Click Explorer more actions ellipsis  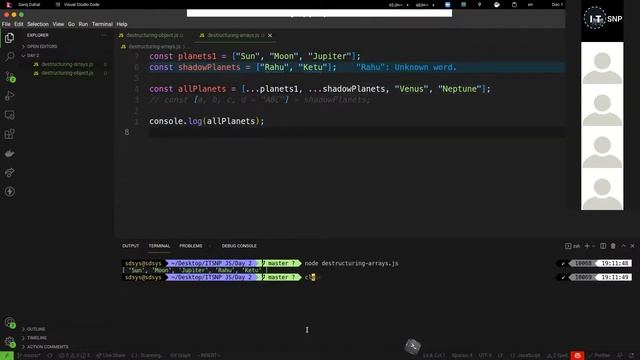pos(104,36)
